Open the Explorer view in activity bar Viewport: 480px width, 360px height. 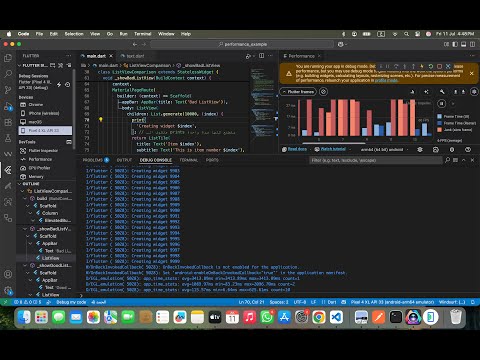point(8,58)
